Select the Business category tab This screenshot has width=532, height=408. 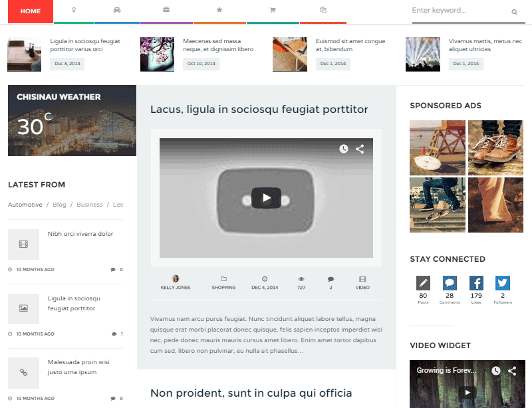(x=90, y=205)
